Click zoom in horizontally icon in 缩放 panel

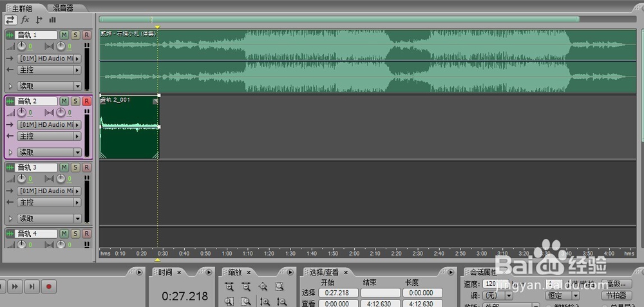[x=229, y=286]
